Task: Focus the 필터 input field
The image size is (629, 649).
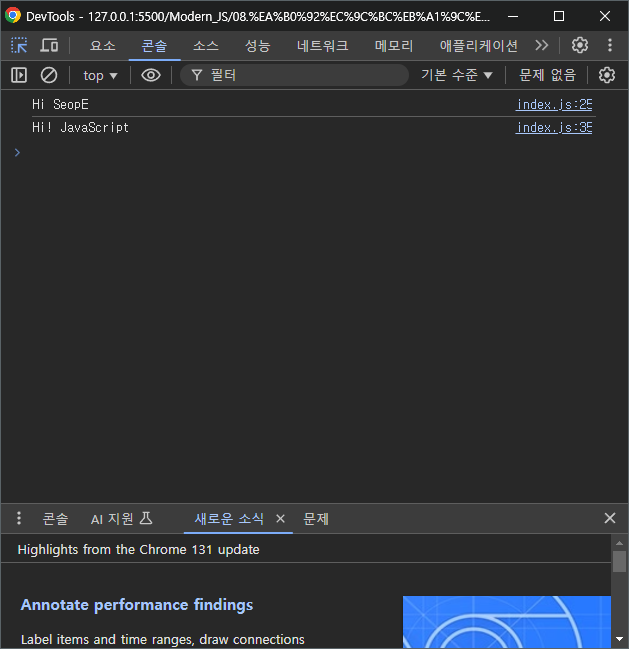Action: pos(294,75)
